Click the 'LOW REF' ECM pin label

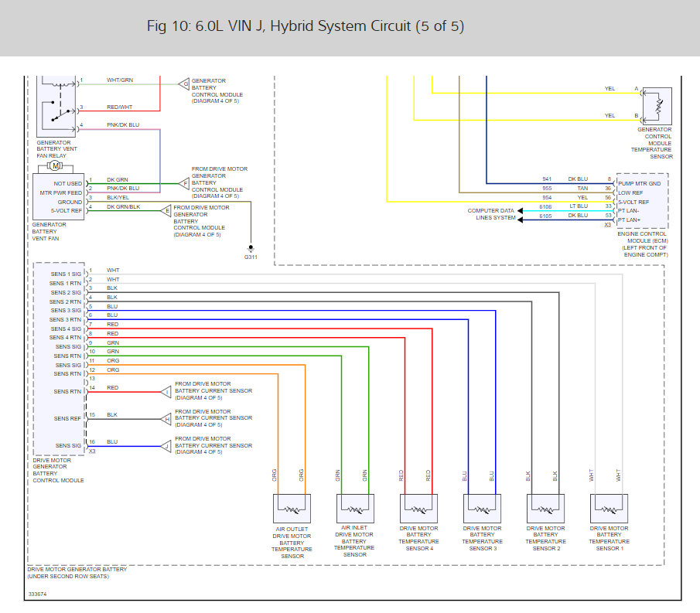630,193
